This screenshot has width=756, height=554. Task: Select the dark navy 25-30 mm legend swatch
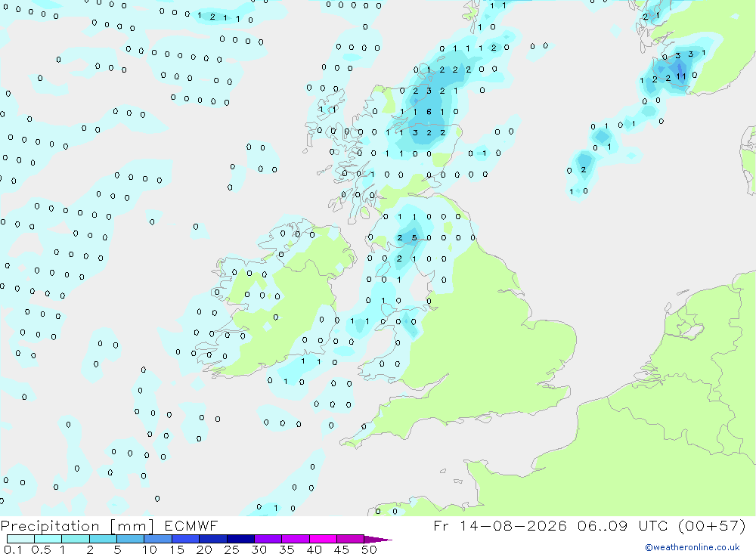point(240,539)
